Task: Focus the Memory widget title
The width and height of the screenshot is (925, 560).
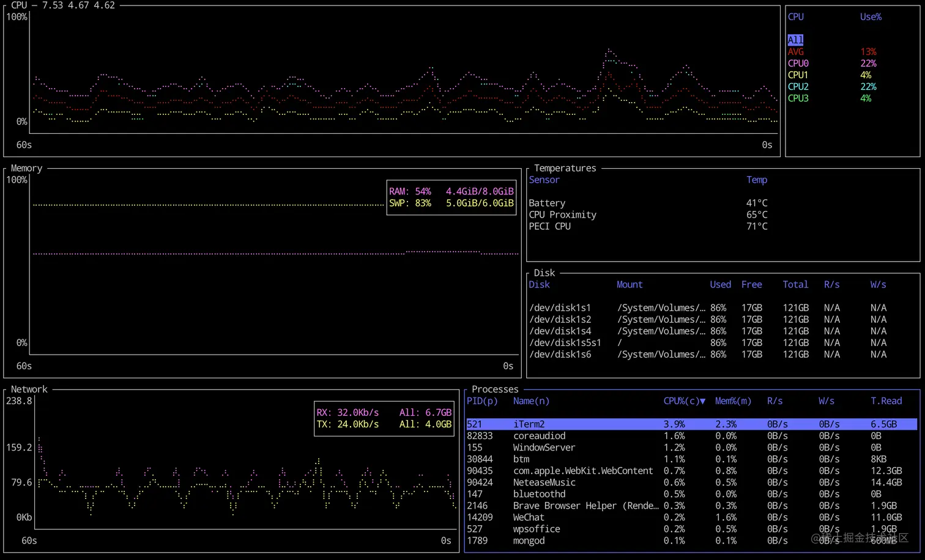Action: tap(26, 168)
